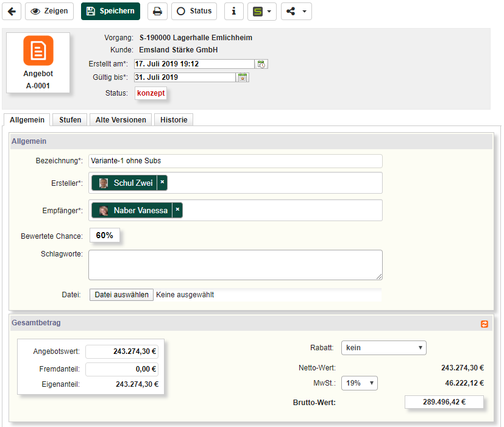Click the orange Angebot document icon
Viewport: 504px width, 427px height.
38,51
